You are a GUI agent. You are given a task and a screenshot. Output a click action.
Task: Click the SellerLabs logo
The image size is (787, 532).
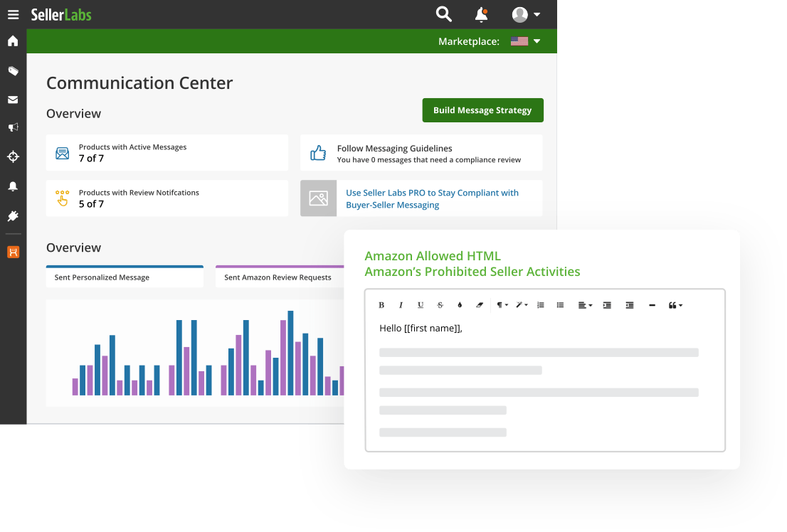click(x=61, y=14)
